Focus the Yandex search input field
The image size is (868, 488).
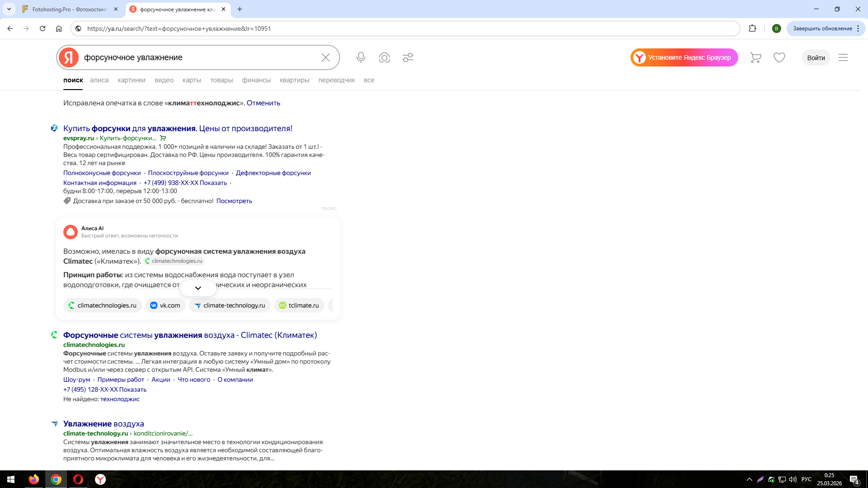[199, 57]
